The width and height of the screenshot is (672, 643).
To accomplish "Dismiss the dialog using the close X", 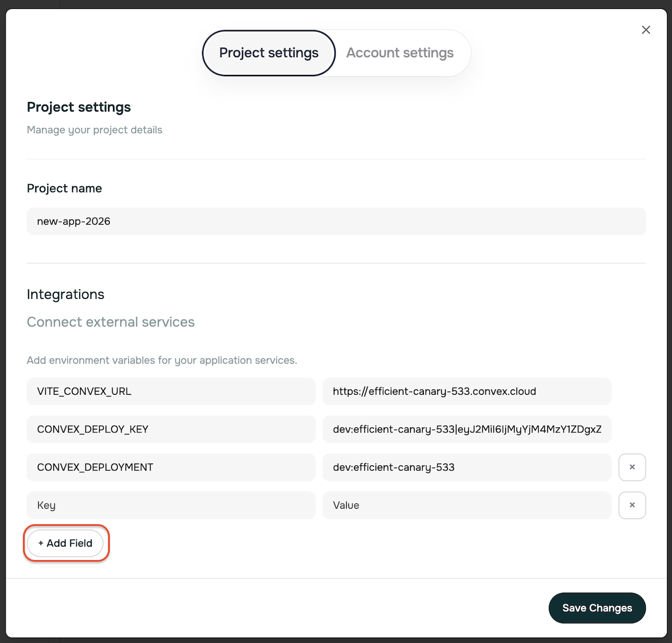I will 646,30.
